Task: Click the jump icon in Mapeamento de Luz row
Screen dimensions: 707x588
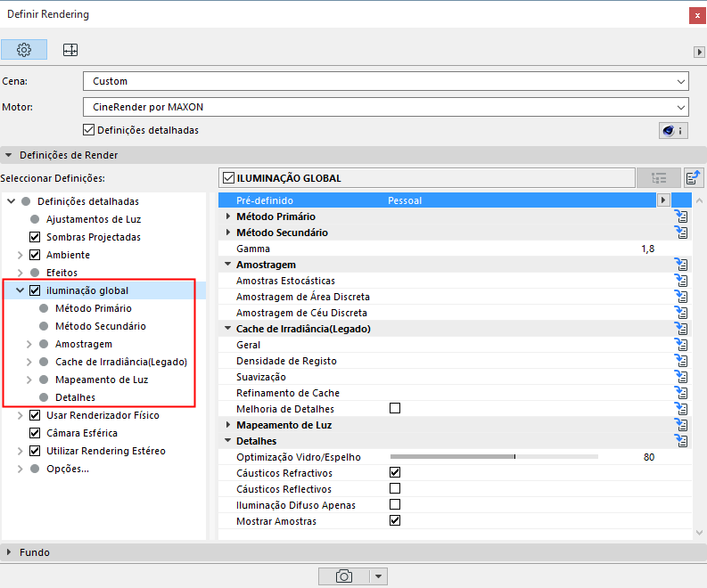Action: (x=681, y=425)
